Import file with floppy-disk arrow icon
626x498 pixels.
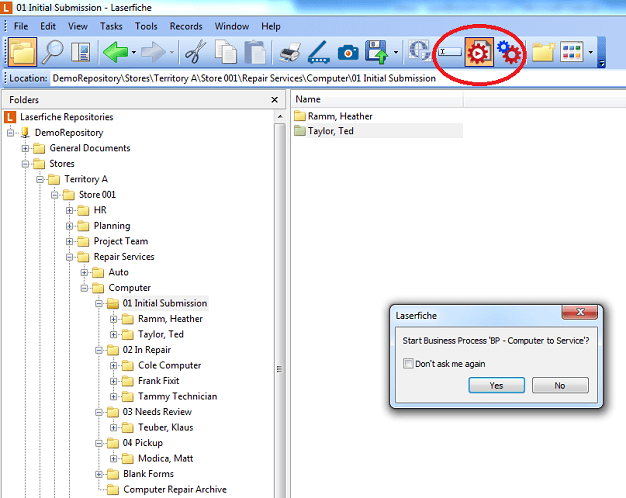point(377,52)
